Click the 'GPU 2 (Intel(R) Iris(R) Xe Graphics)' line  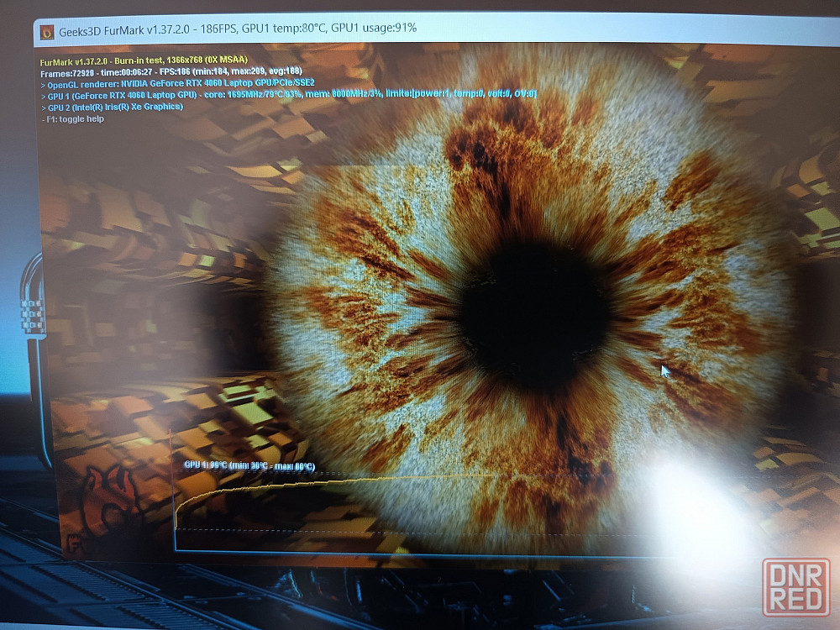click(x=112, y=108)
